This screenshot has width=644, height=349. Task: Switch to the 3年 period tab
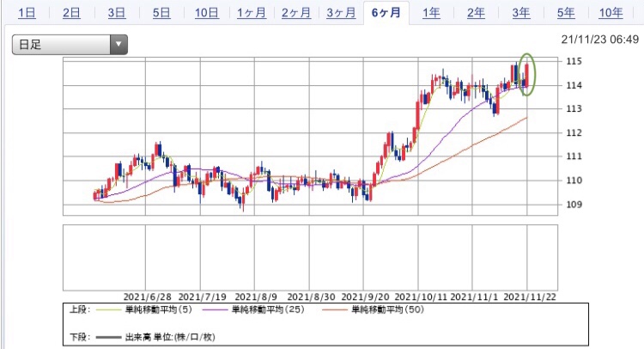point(521,13)
